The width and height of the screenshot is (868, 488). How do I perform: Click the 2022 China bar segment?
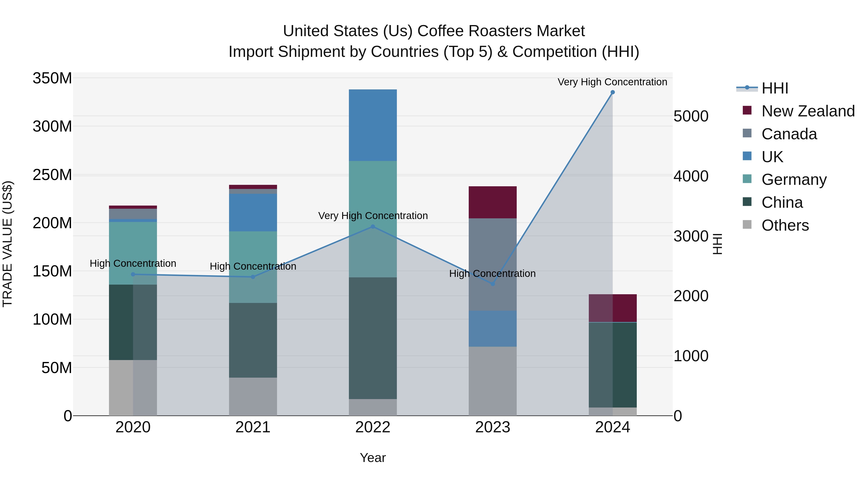point(373,339)
